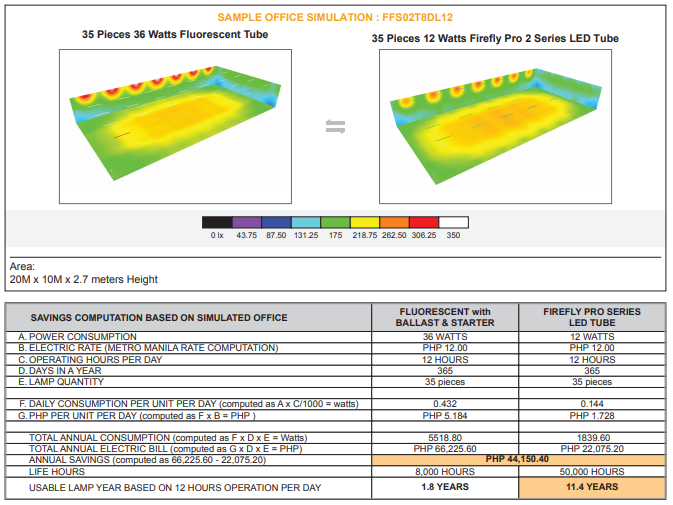Click the '5518.80' cell
673x505 pixels.
tap(445, 438)
